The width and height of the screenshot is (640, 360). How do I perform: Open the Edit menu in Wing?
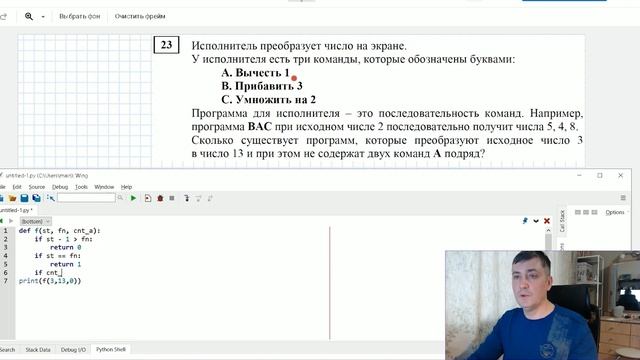[17, 187]
